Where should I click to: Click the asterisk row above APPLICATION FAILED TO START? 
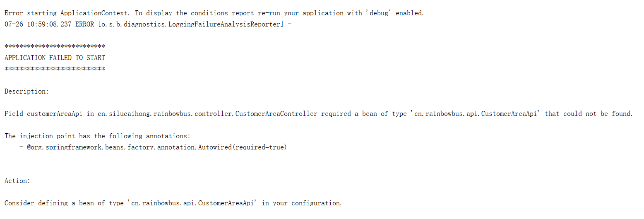point(55,47)
